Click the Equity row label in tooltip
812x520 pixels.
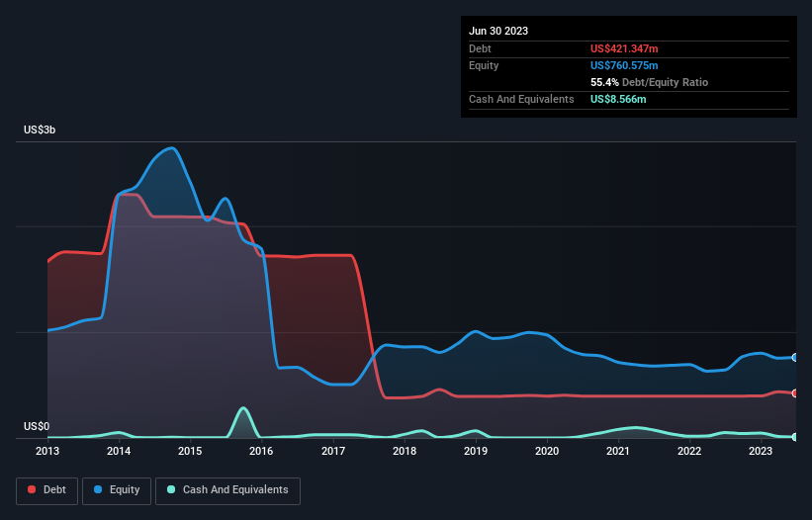484,65
